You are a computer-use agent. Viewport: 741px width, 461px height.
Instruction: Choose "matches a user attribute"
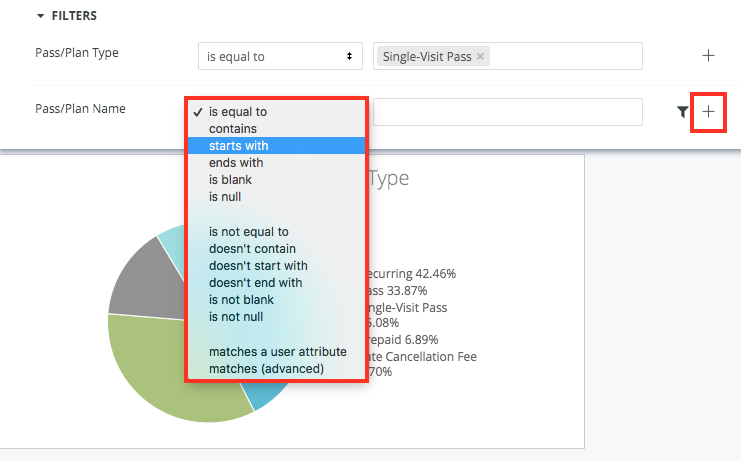point(278,352)
